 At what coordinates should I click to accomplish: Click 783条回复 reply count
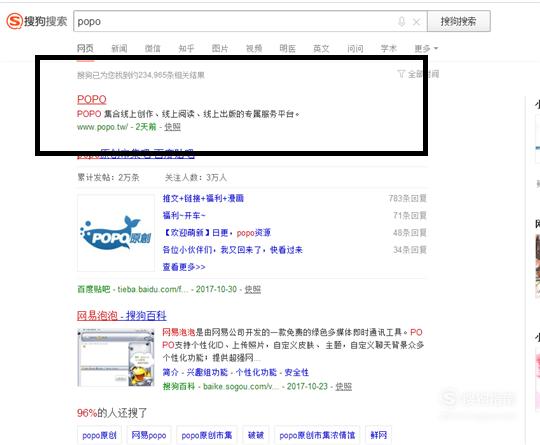click(407, 198)
